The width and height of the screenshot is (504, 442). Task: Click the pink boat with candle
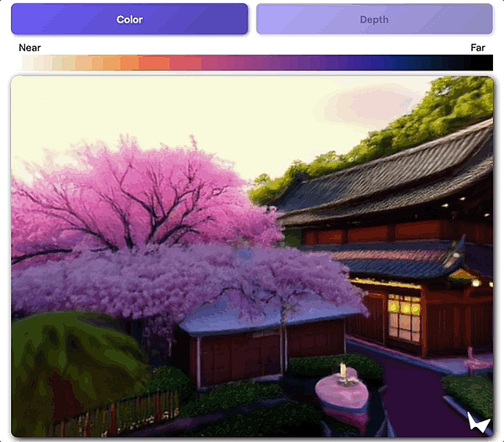tap(340, 390)
